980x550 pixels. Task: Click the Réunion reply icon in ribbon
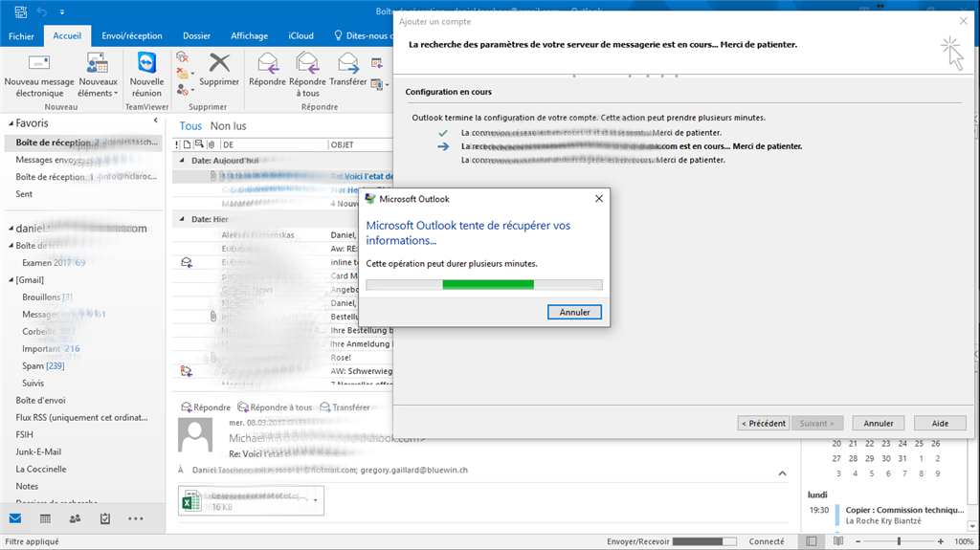377,62
